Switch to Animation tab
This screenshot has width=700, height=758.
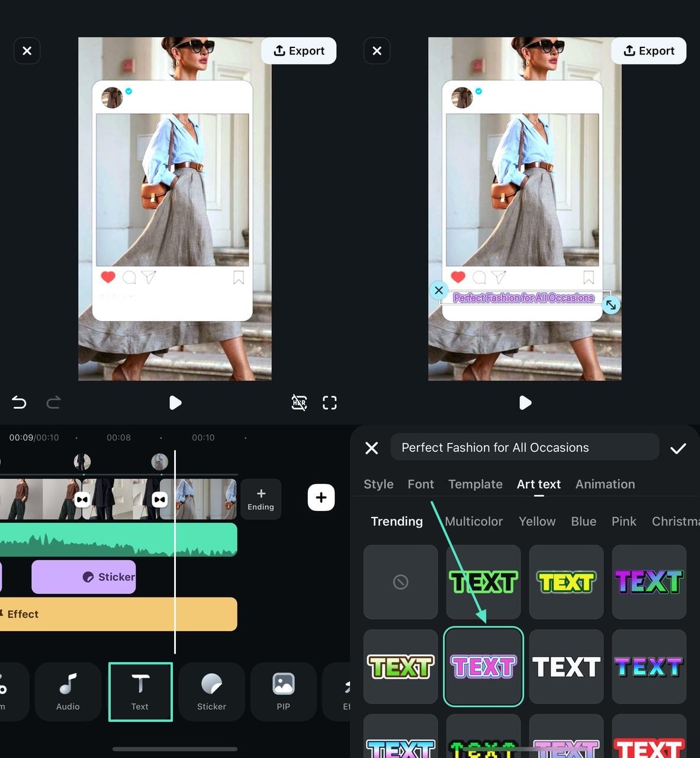[x=605, y=484]
